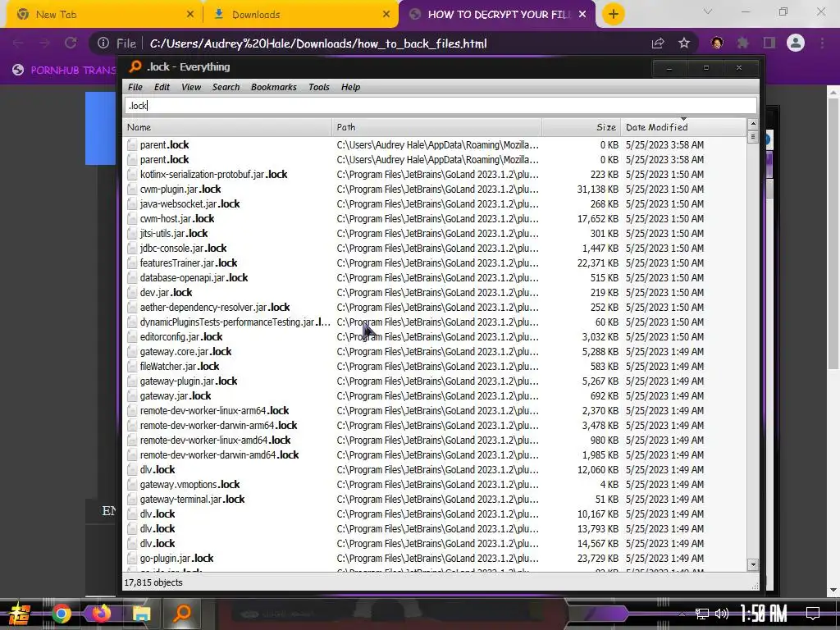Click the Chrome address bar URL
This screenshot has width=840, height=630.
pyautogui.click(x=318, y=43)
